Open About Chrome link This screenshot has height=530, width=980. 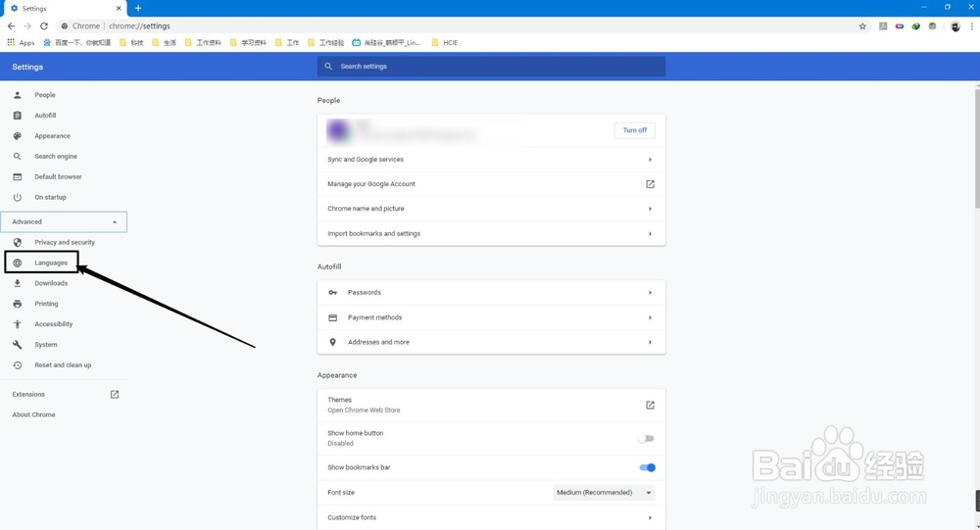click(x=33, y=414)
